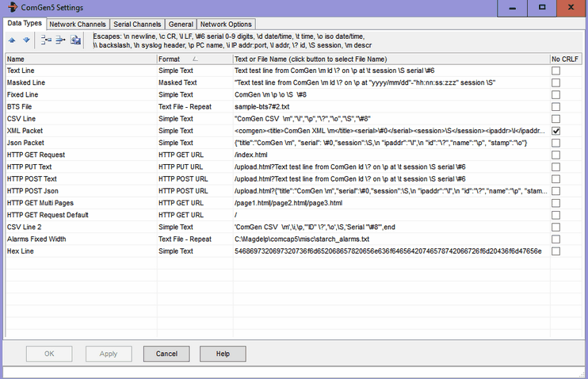The image size is (588, 379).
Task: Enable No CRLF for Text Line
Action: 556,71
